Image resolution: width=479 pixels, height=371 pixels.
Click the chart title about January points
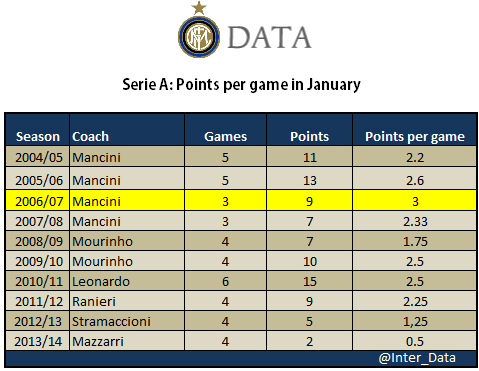coord(241,85)
